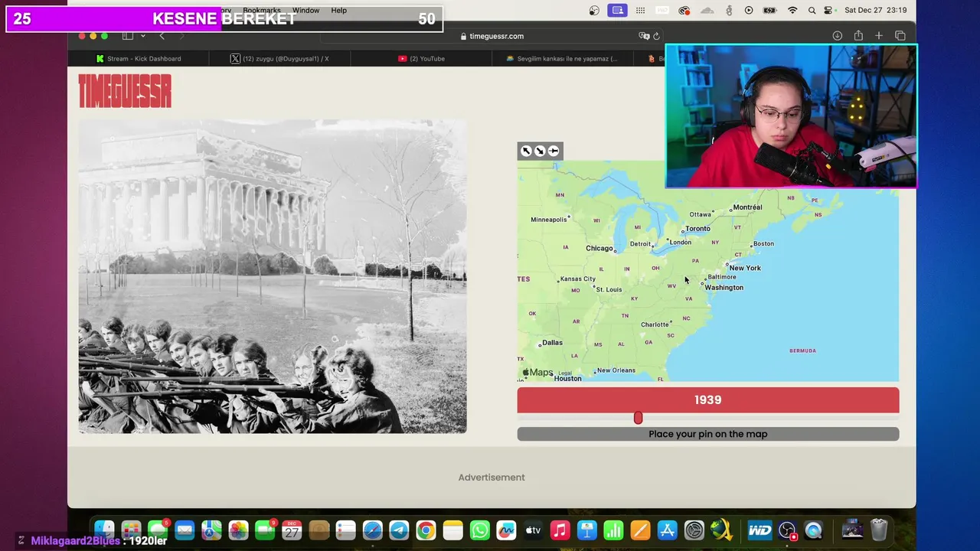Image resolution: width=980 pixels, height=551 pixels.
Task: Click the Creative Cloud menu bar icon
Action: [684, 11]
